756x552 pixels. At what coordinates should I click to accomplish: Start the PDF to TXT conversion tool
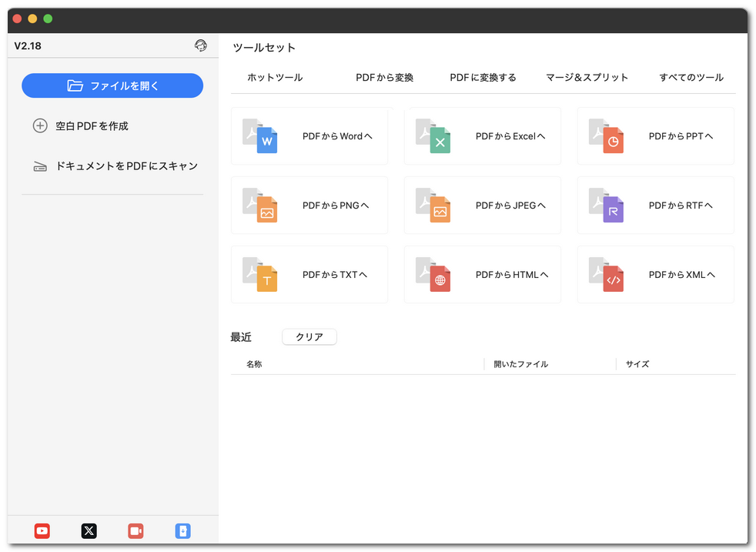(x=308, y=274)
